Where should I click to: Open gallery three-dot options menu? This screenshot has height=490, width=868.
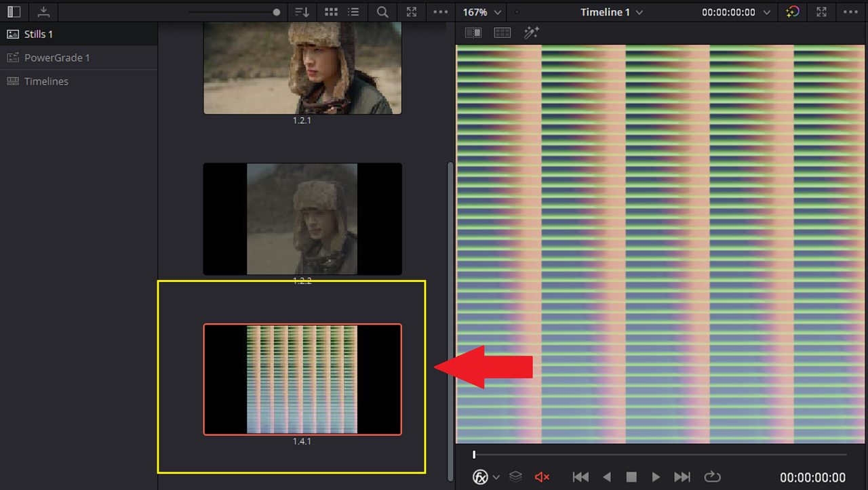pyautogui.click(x=441, y=12)
